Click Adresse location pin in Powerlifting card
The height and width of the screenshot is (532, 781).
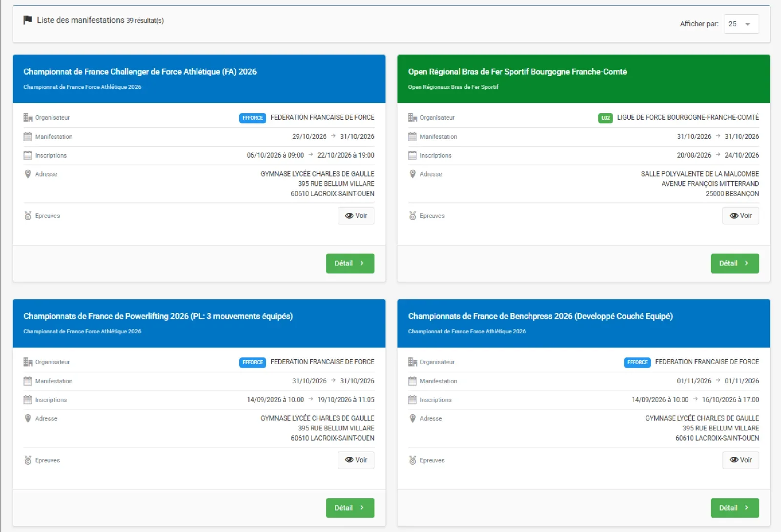[x=28, y=419]
